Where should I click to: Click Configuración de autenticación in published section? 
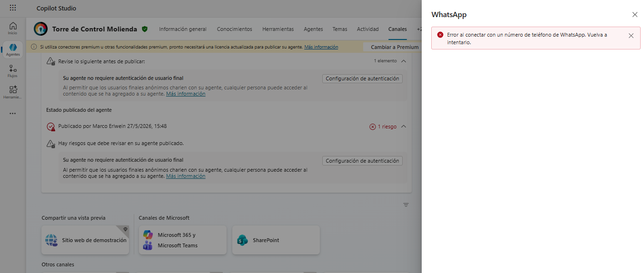(362, 161)
